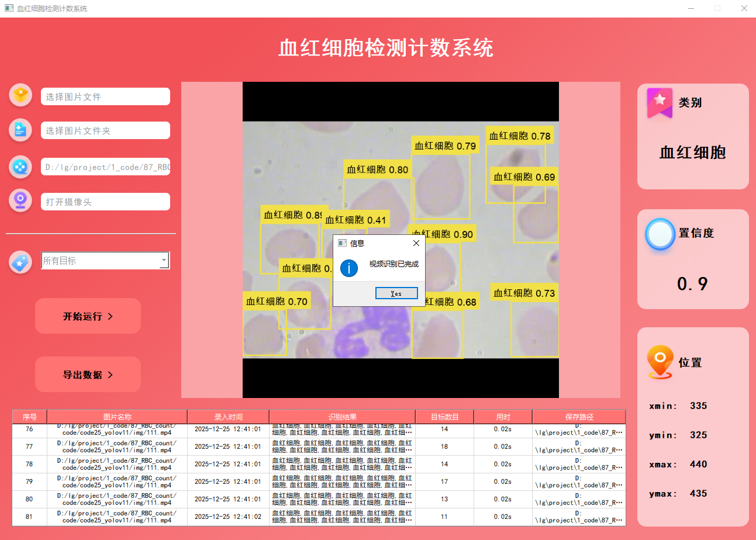Click the app icon in title bar

click(9, 8)
